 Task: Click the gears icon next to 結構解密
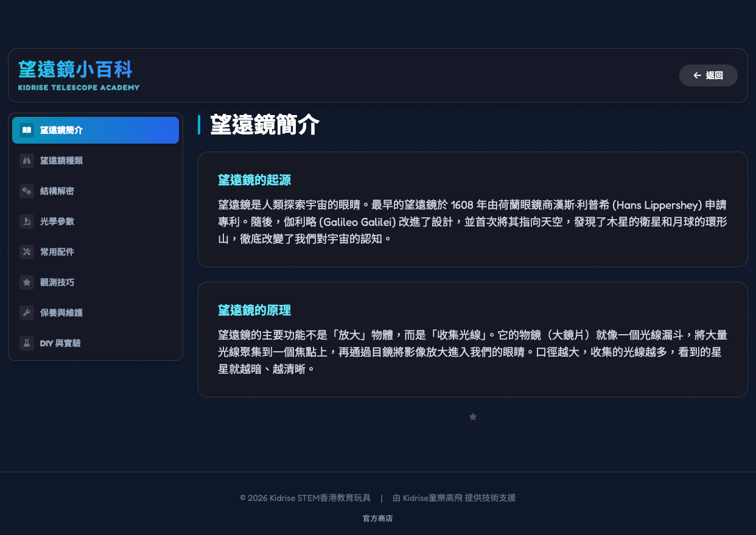(27, 191)
